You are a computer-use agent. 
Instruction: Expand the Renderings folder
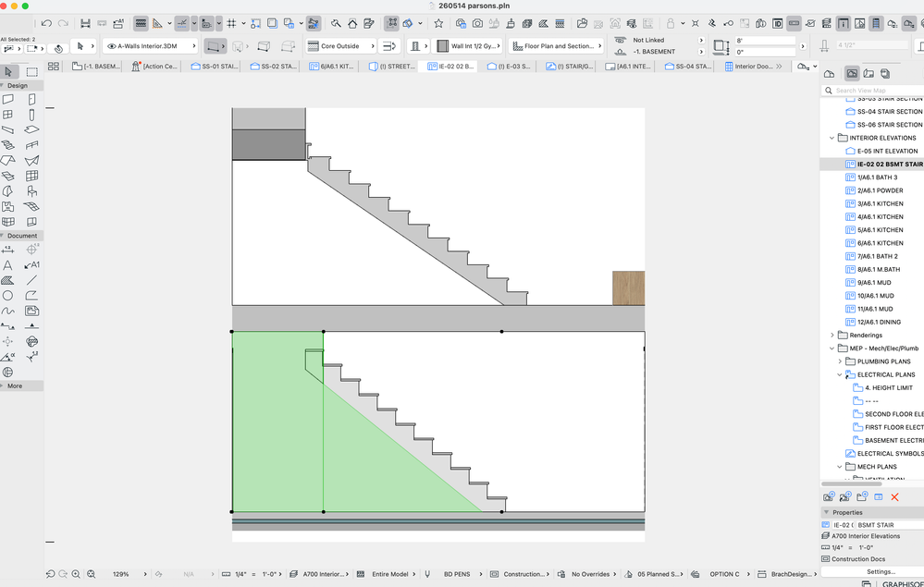point(832,335)
